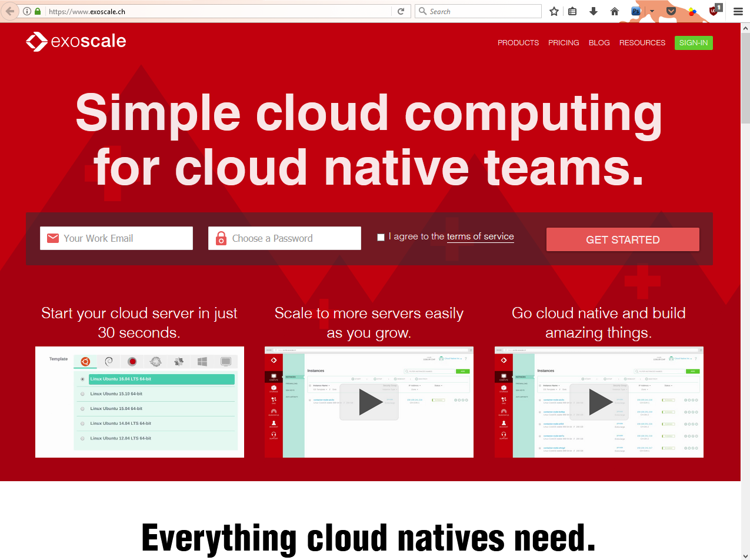The width and height of the screenshot is (750, 560).
Task: Select the Ubuntu 14.04 LTS 64-bit radio button
Action: [x=82, y=424]
